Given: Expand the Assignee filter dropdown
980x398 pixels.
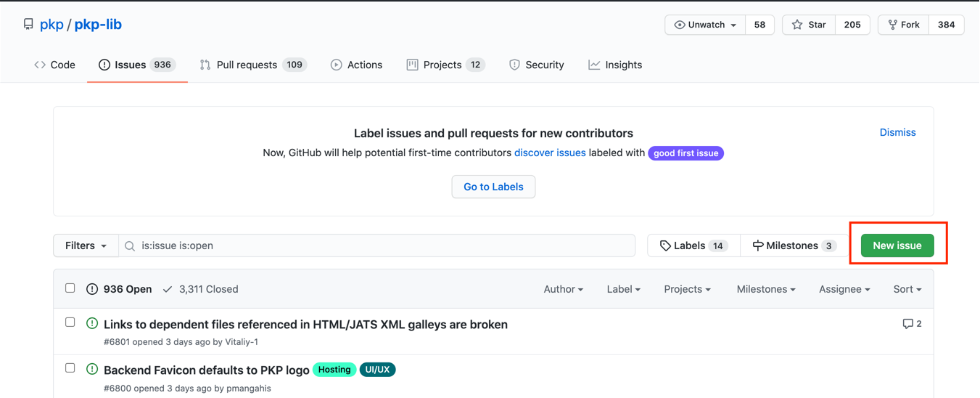Looking at the screenshot, I should tap(844, 289).
